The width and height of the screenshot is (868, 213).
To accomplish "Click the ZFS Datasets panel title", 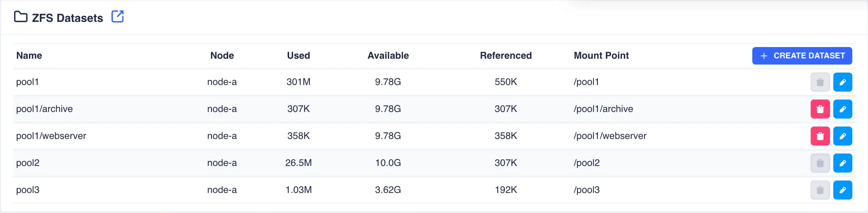I will [x=68, y=18].
